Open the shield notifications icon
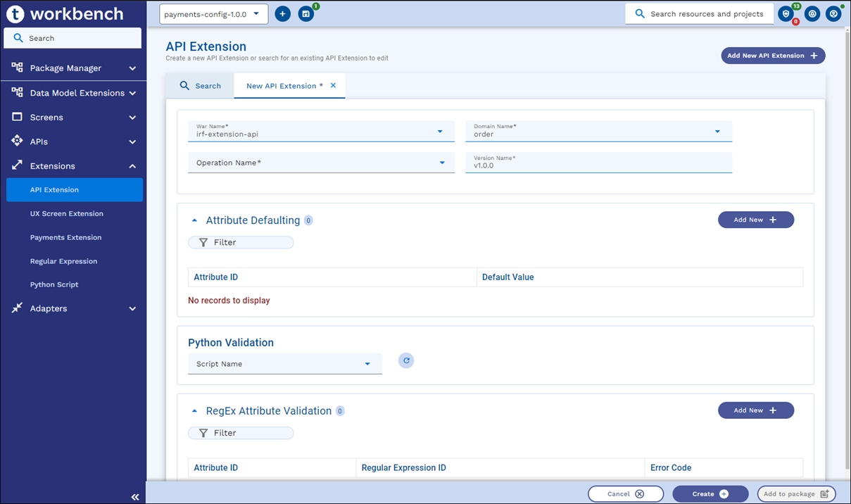The width and height of the screenshot is (851, 504). [x=786, y=14]
